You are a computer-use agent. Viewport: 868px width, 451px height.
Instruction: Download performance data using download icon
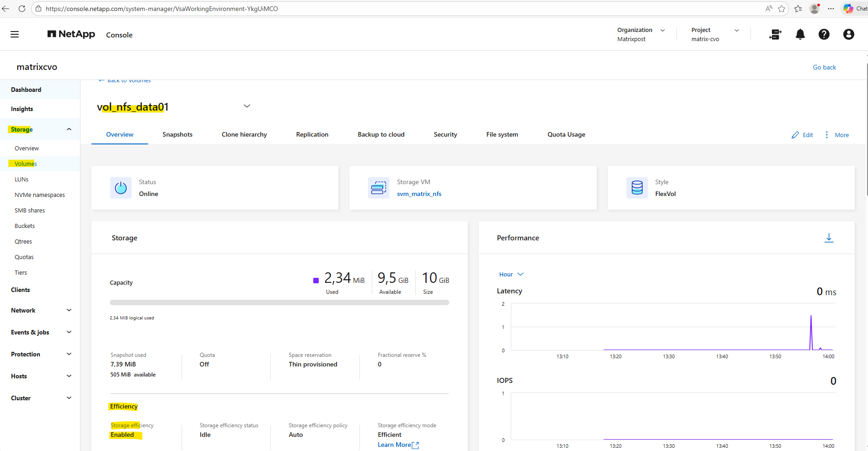click(829, 238)
